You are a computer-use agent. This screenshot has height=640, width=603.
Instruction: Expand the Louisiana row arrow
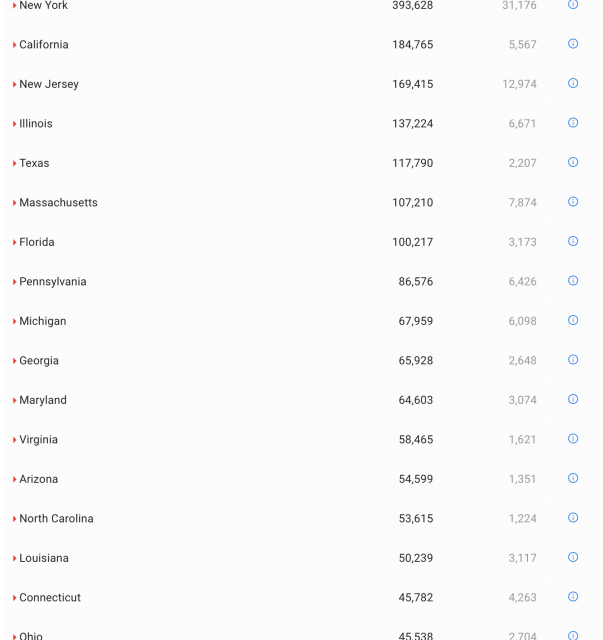click(x=14, y=559)
